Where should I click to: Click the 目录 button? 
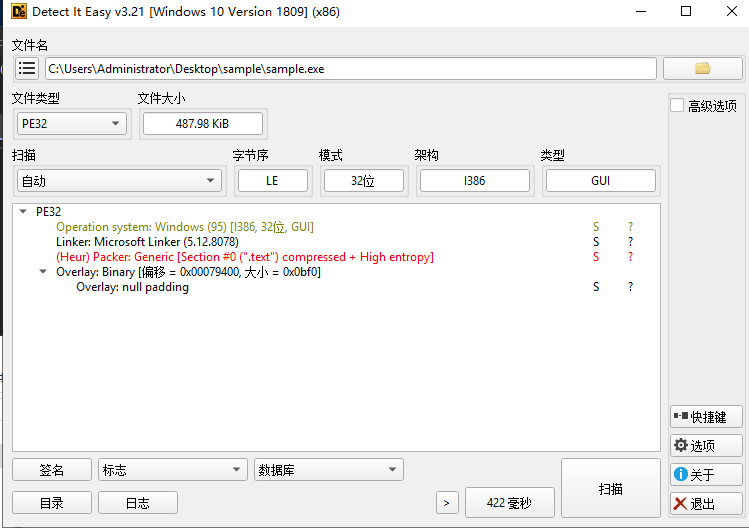(52, 503)
